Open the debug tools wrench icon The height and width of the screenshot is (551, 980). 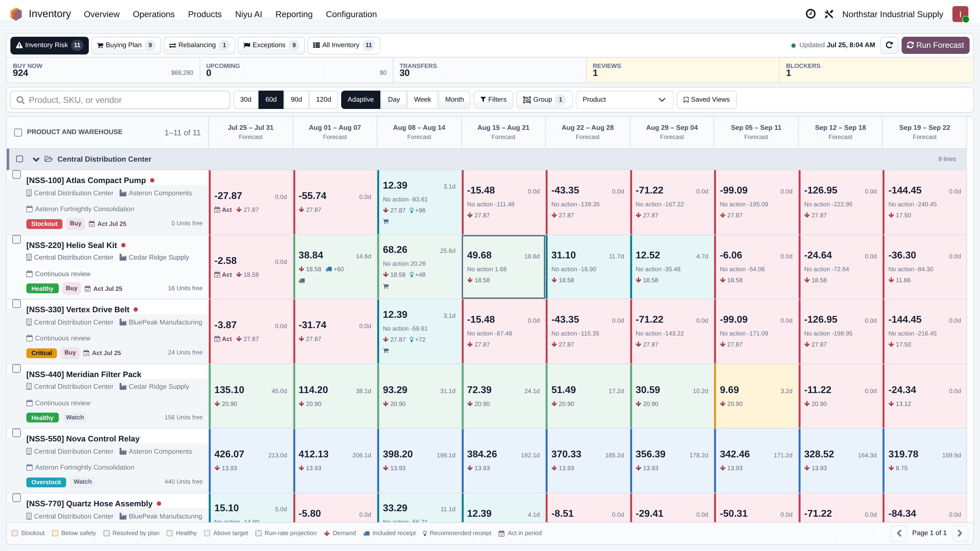[x=829, y=14]
